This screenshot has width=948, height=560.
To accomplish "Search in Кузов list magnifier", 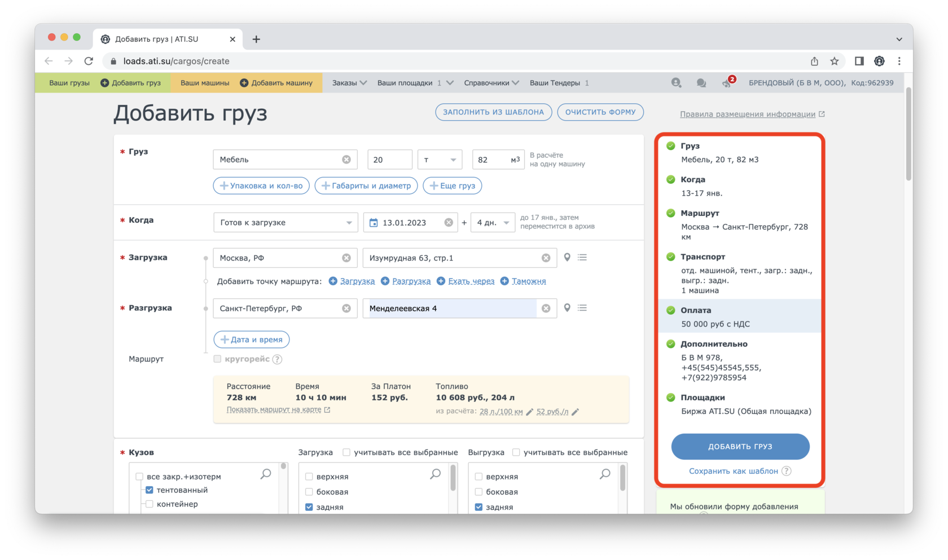I will (x=266, y=474).
